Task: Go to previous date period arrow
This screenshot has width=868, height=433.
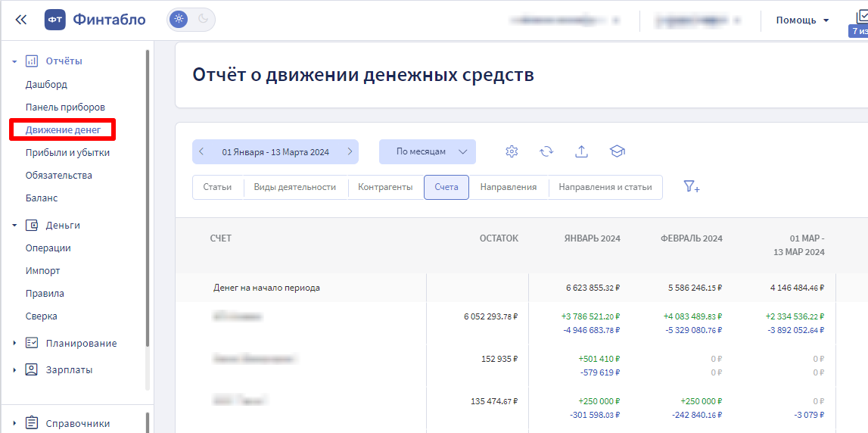Action: pos(201,151)
